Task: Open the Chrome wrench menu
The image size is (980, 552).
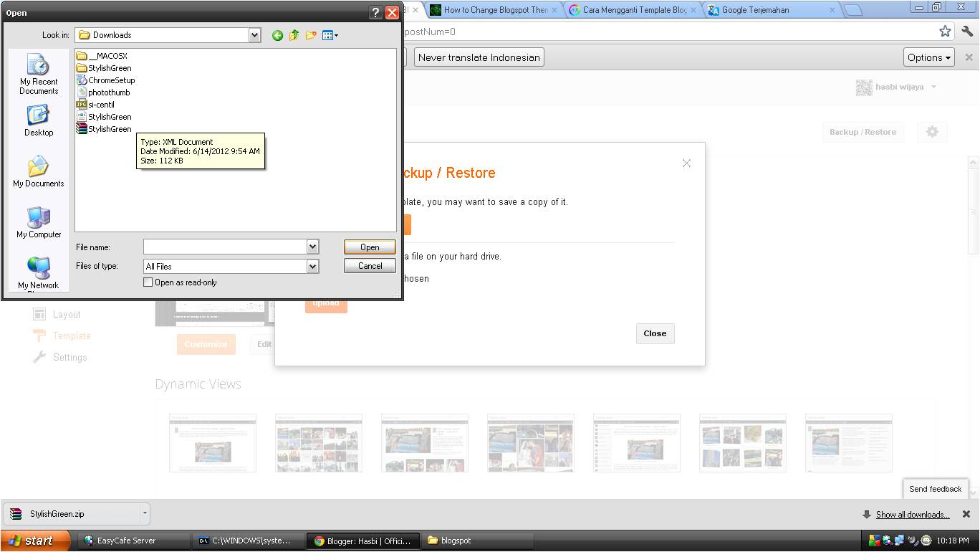Action: pos(968,32)
